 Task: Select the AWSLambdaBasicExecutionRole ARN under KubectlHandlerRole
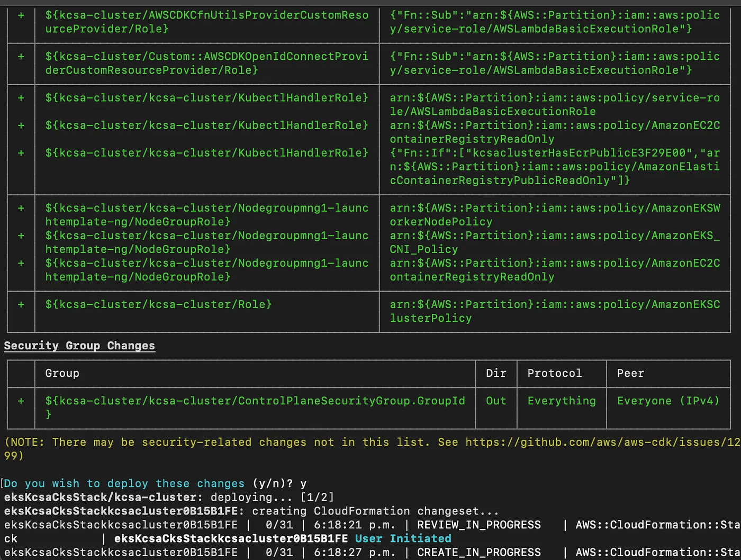pos(555,104)
